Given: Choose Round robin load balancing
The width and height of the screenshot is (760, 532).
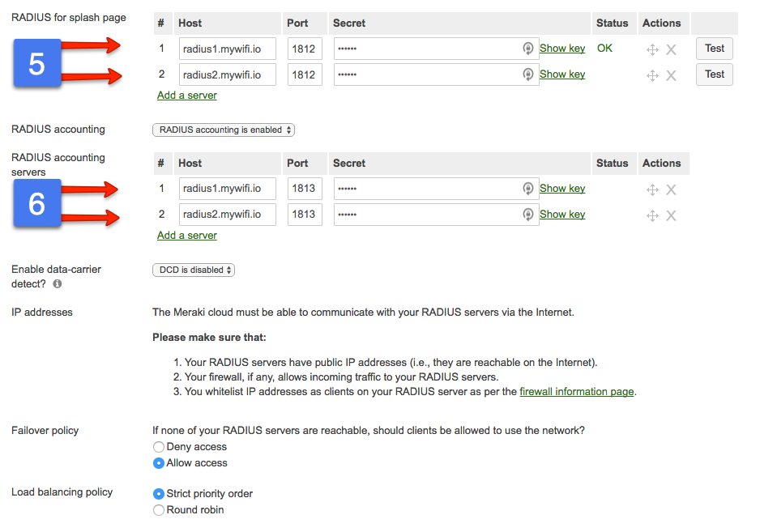Looking at the screenshot, I should click(159, 510).
